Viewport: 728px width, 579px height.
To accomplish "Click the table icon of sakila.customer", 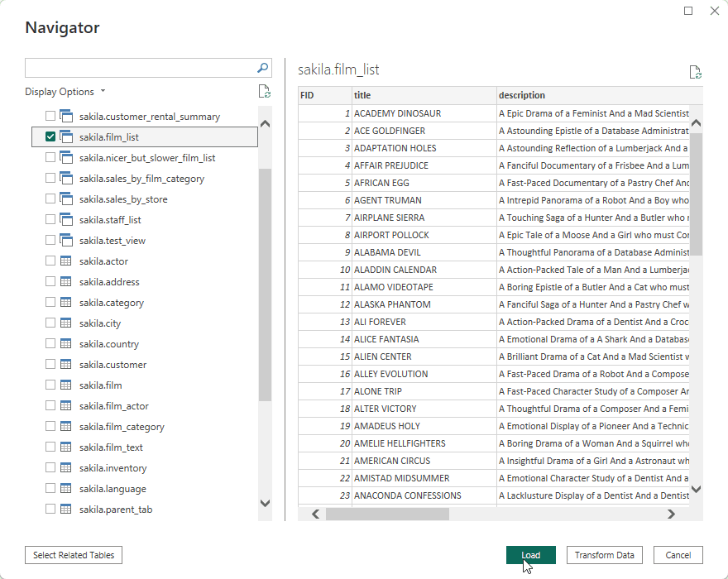I will pyautogui.click(x=66, y=364).
